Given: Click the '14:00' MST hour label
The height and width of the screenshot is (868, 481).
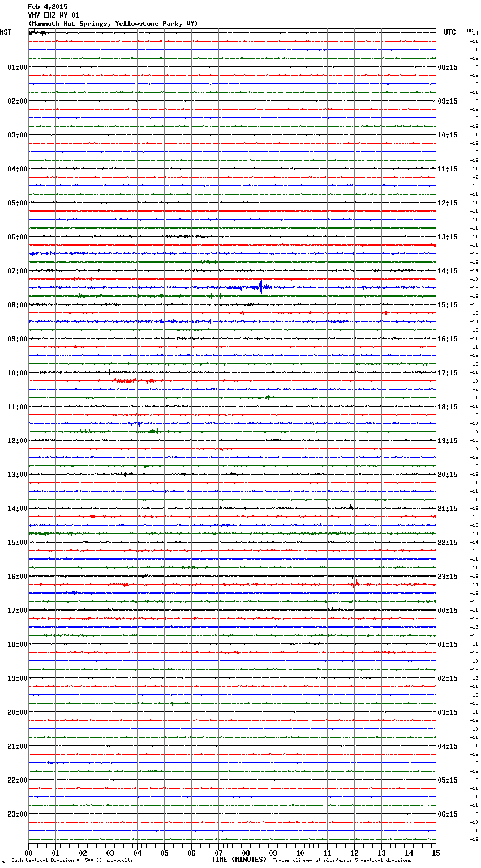Looking at the screenshot, I should tap(17, 509).
